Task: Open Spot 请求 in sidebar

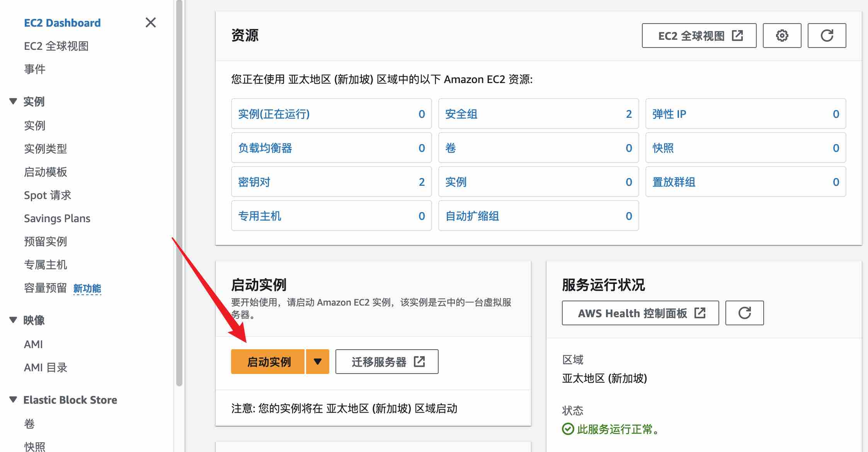Action: (x=48, y=195)
